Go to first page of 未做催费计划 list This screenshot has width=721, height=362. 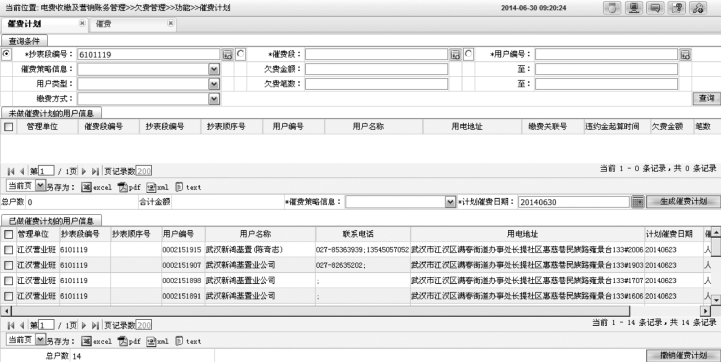11,171
